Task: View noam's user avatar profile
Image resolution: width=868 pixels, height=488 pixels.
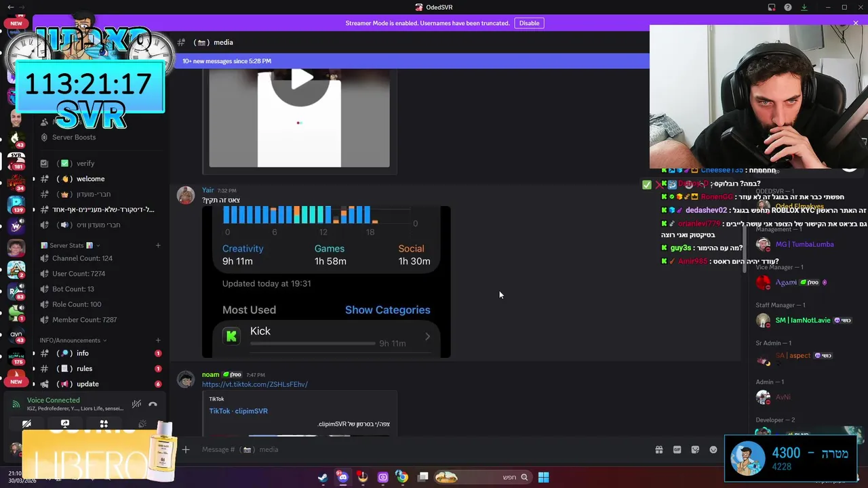Action: pos(186,380)
